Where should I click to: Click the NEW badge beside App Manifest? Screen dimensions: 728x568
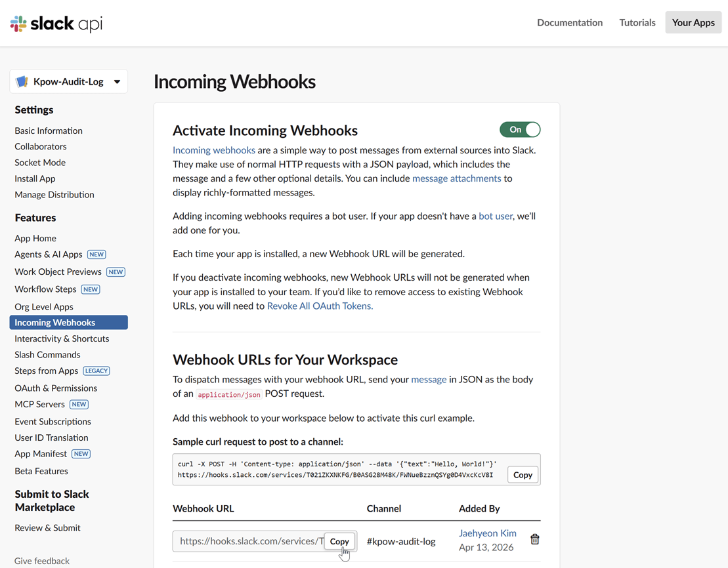click(81, 454)
